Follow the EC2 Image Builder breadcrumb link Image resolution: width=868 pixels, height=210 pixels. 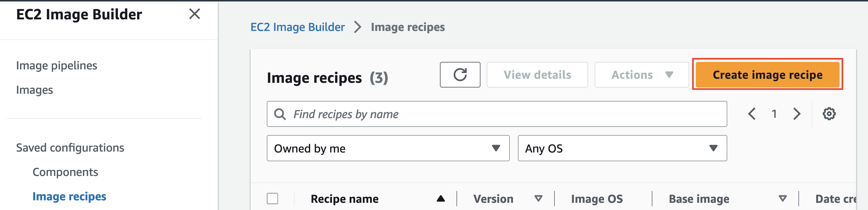298,27
